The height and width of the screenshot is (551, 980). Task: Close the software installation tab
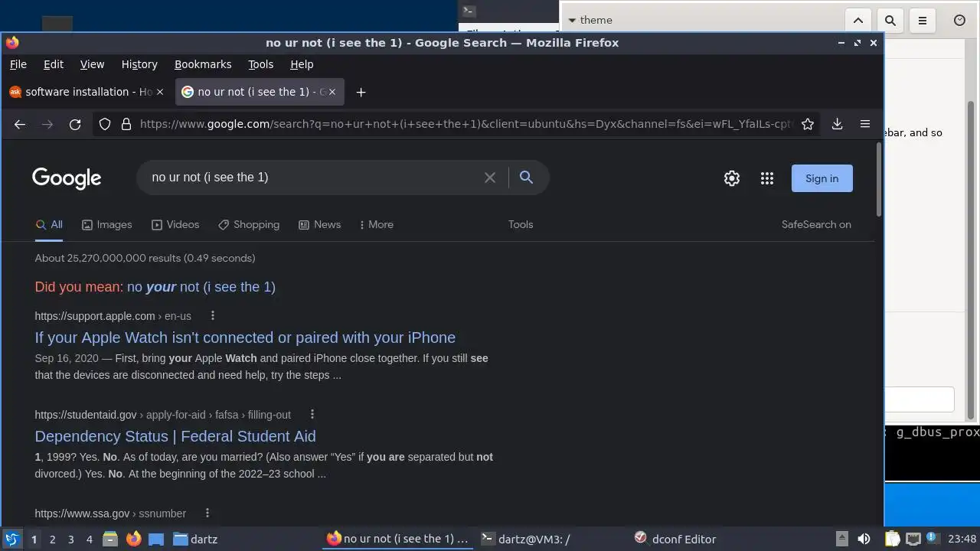(x=160, y=92)
